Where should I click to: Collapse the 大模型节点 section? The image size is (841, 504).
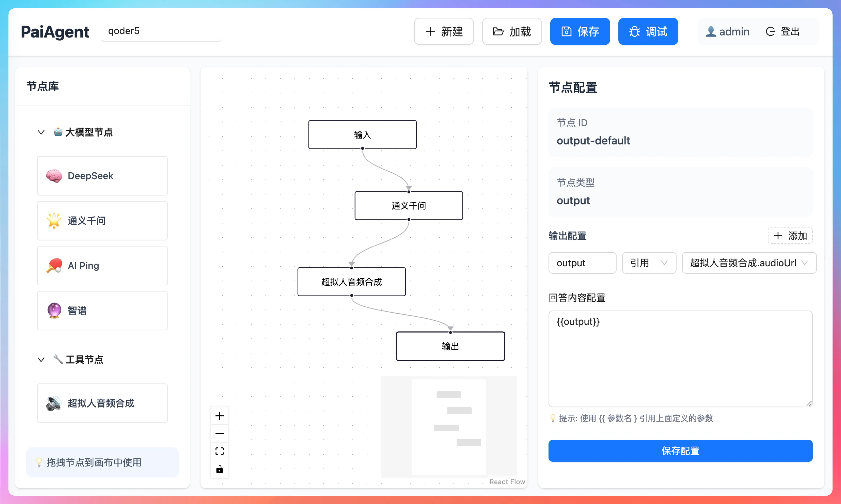[x=41, y=132]
